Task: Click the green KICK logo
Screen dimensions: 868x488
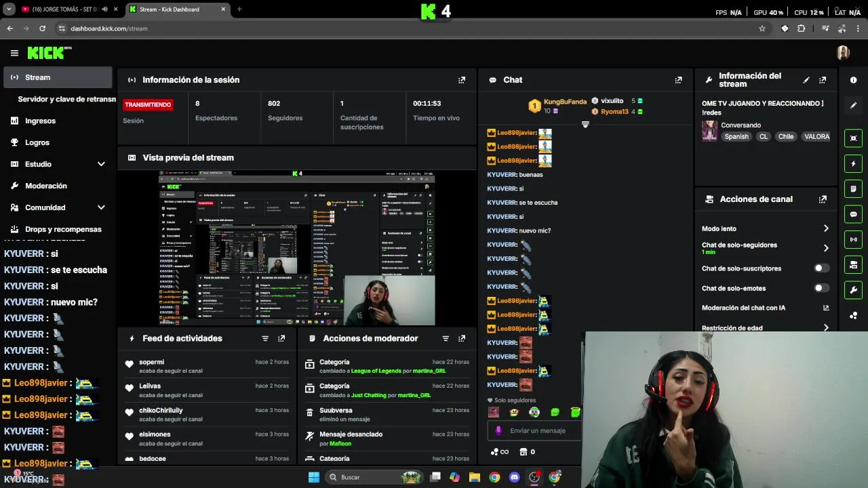Action: [x=46, y=53]
